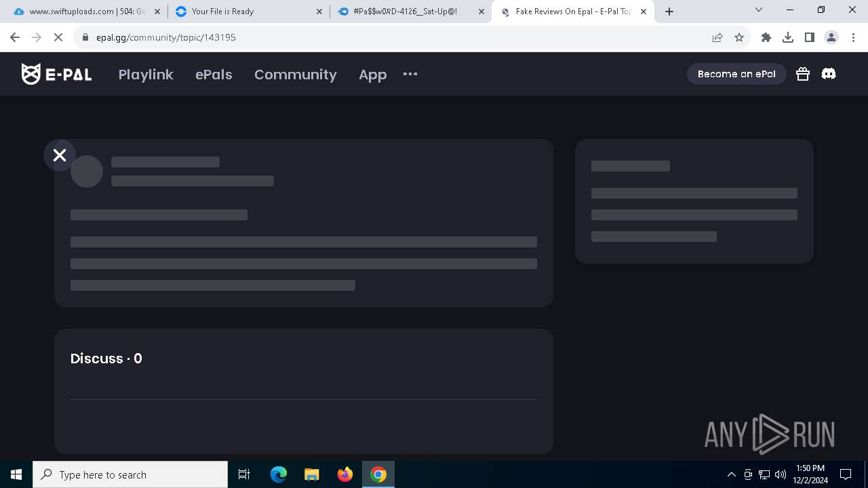Open the Playlink menu item
The height and width of the screenshot is (488, 868).
[146, 75]
